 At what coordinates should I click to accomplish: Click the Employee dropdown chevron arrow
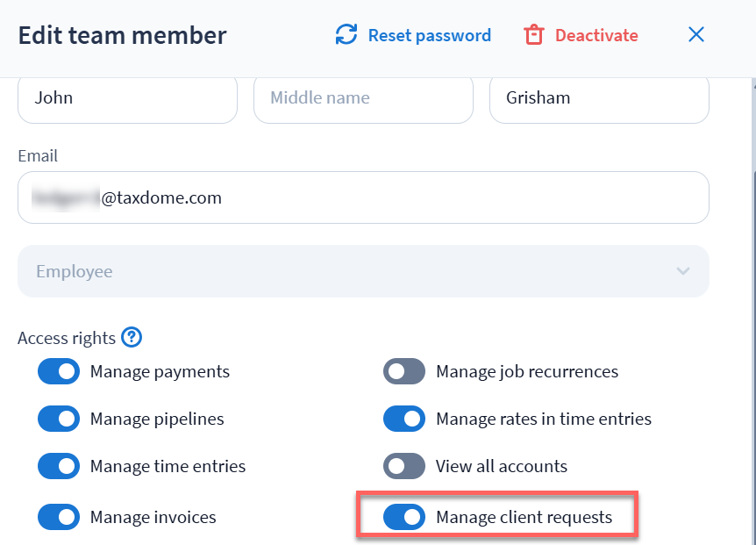[x=683, y=271]
